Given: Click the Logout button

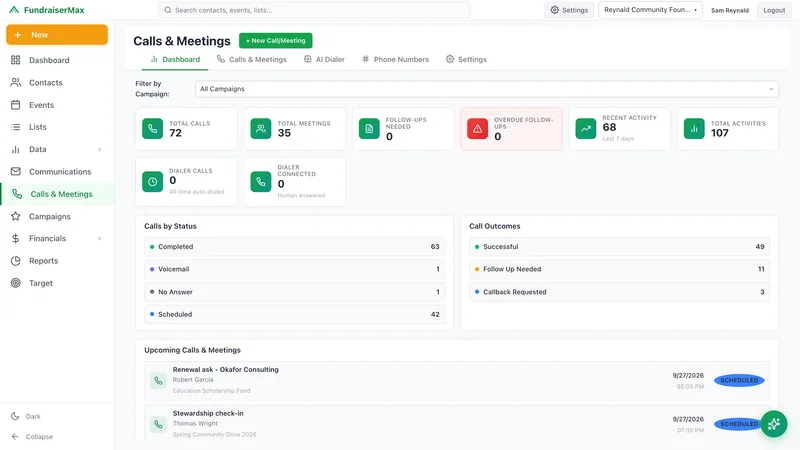Looking at the screenshot, I should [x=774, y=10].
